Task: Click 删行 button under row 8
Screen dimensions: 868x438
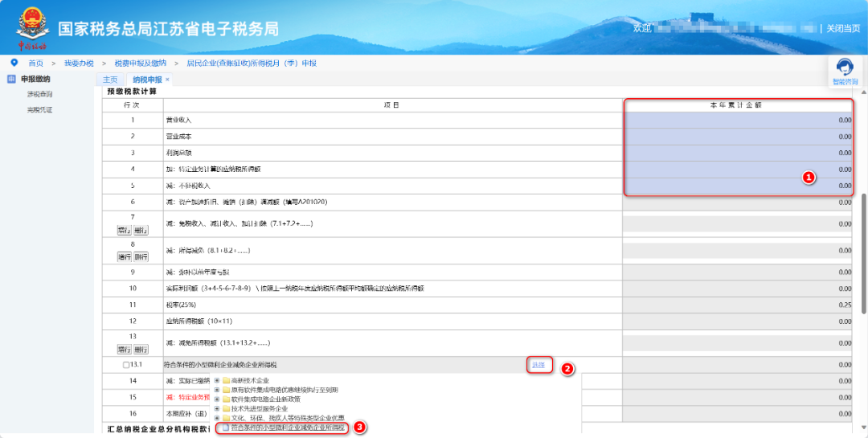Action: [x=141, y=256]
